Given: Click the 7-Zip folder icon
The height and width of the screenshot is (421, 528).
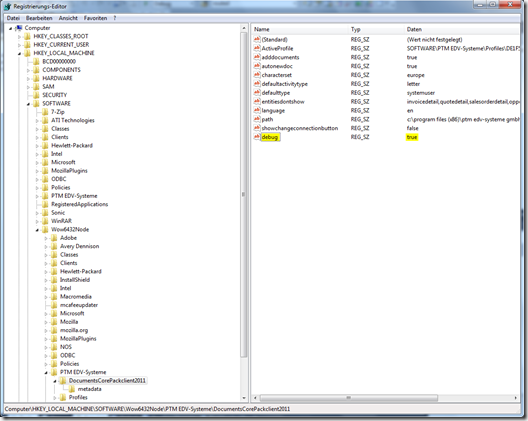Looking at the screenshot, I should coord(45,112).
